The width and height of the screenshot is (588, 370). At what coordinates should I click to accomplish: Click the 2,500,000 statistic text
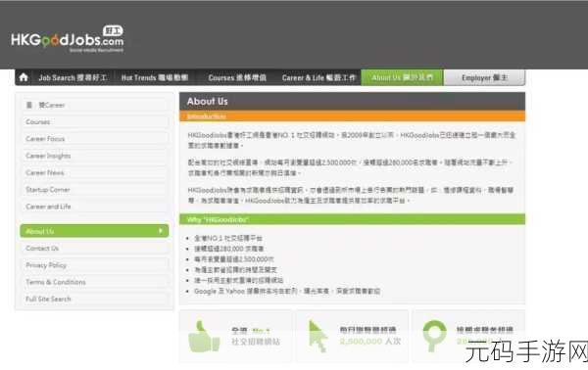point(361,342)
